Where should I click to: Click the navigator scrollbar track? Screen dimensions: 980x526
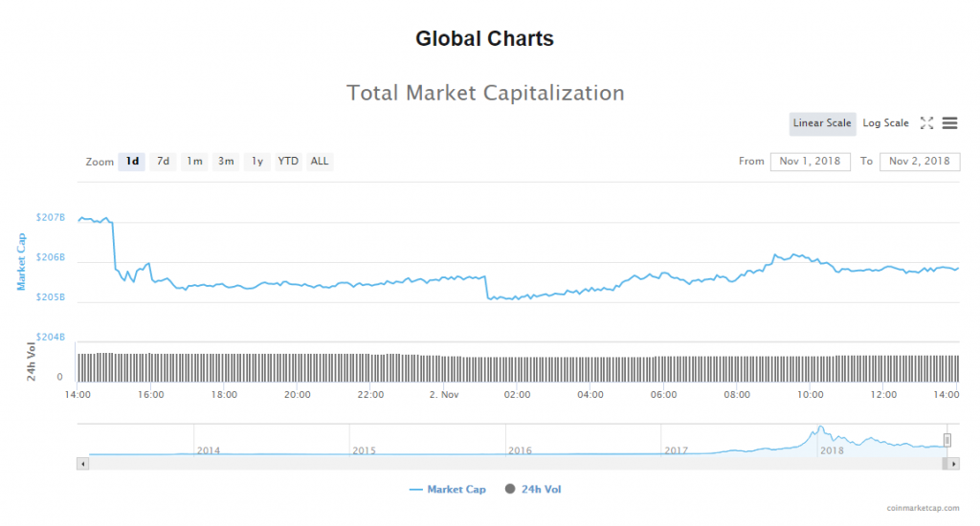click(479, 464)
